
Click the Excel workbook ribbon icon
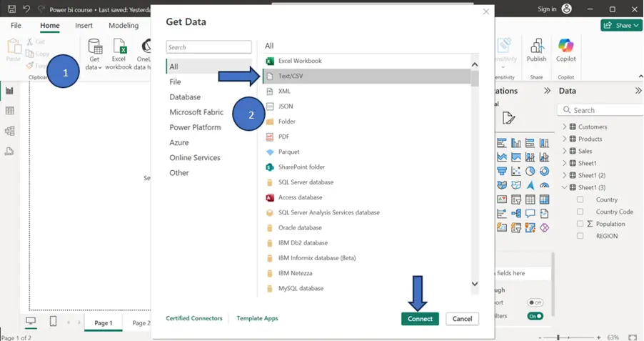click(x=119, y=54)
